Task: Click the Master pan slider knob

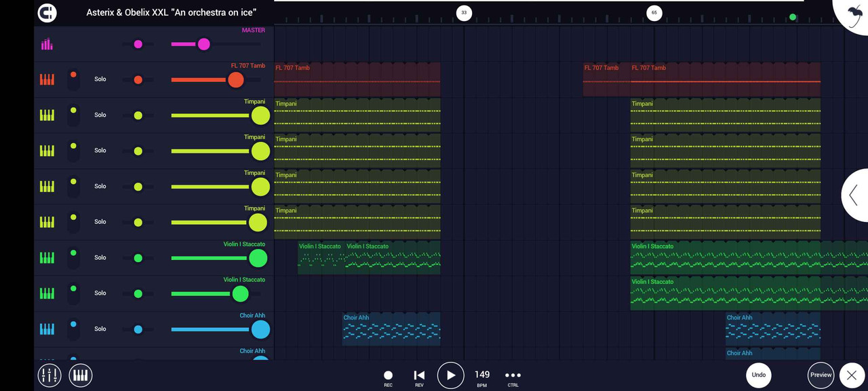Action: click(x=138, y=44)
